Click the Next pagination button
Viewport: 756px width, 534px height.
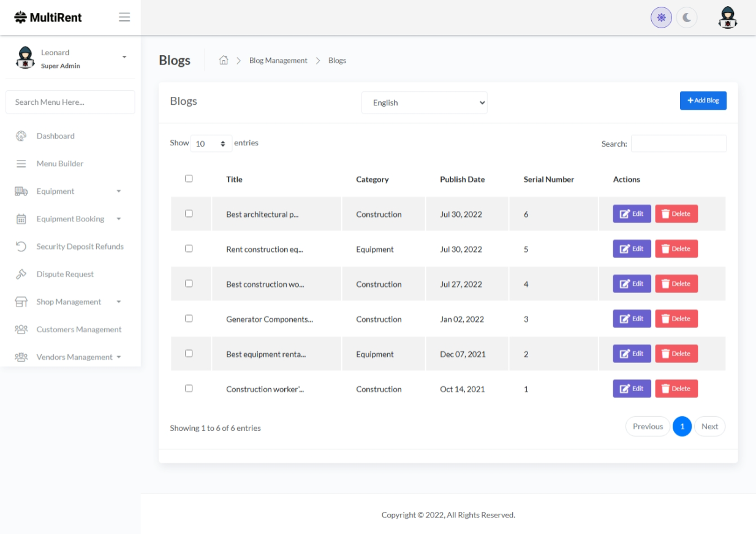click(709, 427)
